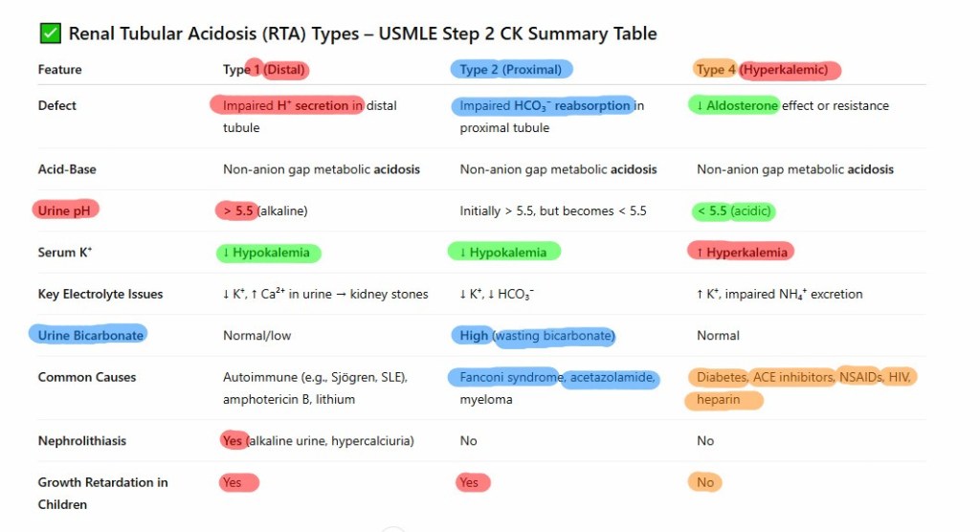Click the orange-highlighted "heparin" text

click(720, 400)
